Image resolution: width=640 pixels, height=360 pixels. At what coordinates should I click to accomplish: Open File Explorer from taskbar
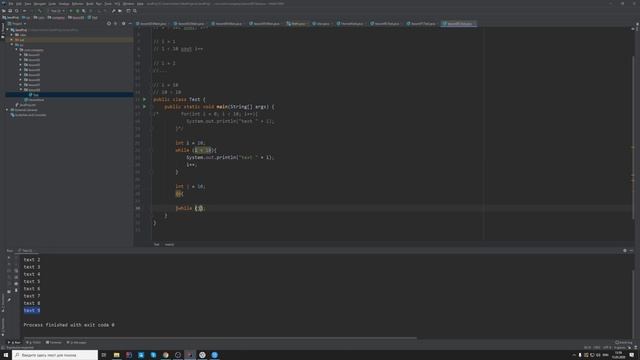click(x=116, y=355)
